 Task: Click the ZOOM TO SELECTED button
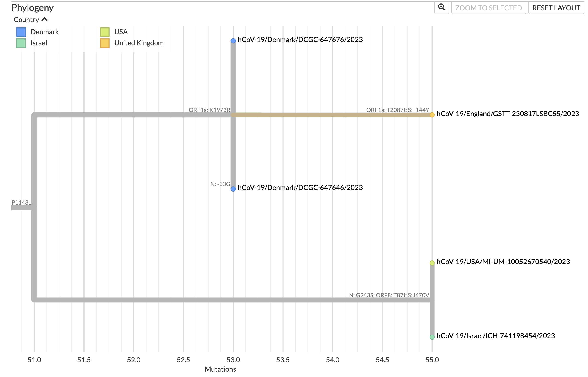488,8
